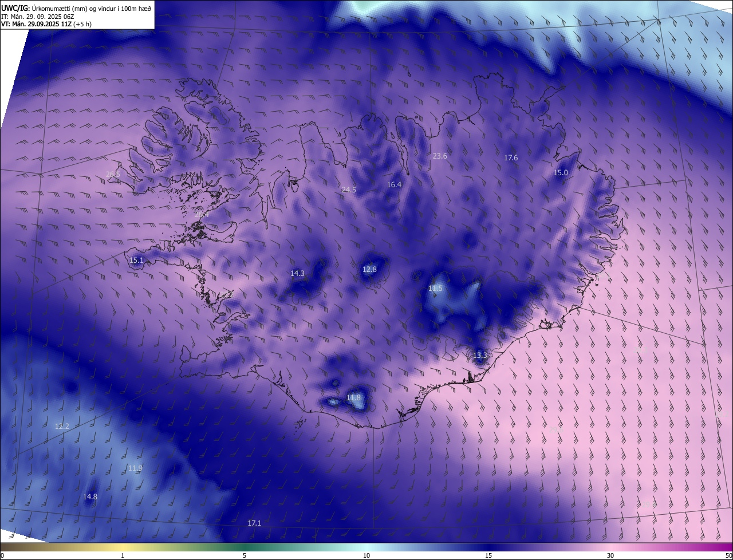This screenshot has height=560, width=733.
Task: Select the 11.8 value in south Iceland
Action: (354, 397)
